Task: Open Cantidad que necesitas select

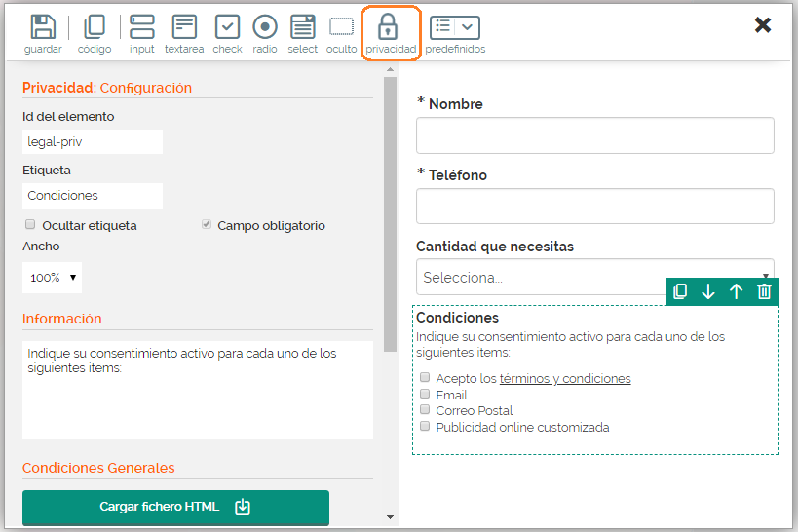Action: (x=595, y=277)
